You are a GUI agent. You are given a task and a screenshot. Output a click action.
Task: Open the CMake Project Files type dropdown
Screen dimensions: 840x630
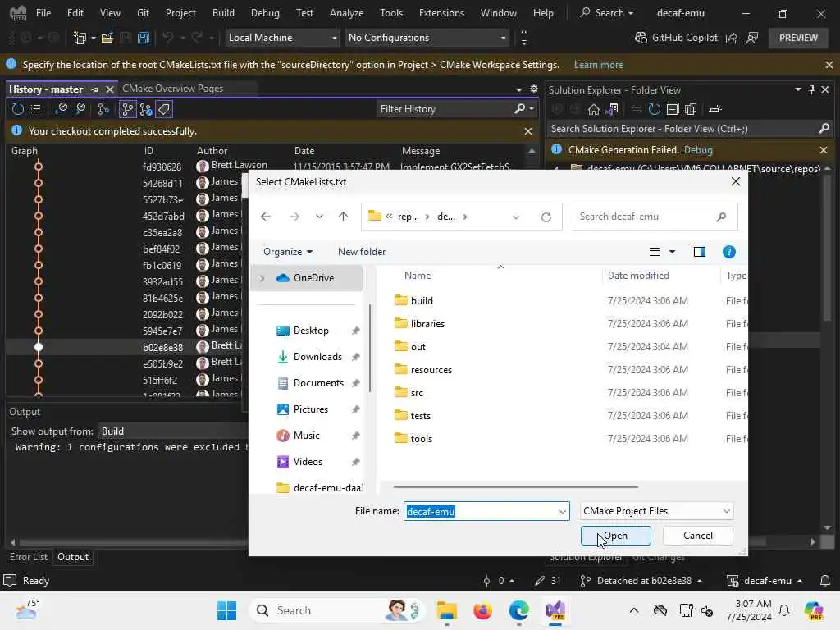coord(656,511)
